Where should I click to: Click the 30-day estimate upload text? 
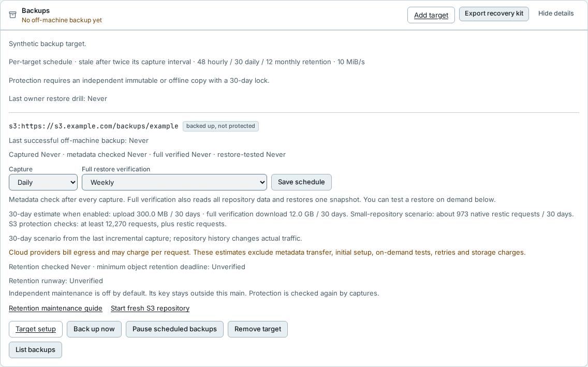coord(291,219)
